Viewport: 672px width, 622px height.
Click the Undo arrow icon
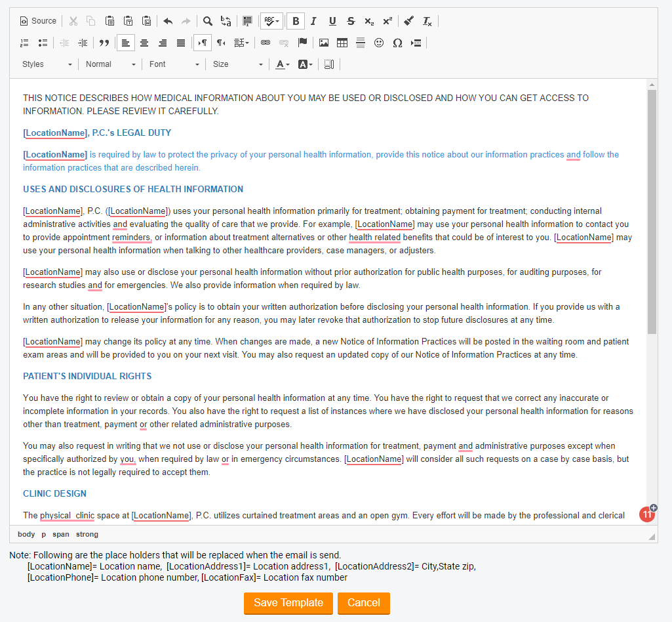(168, 21)
